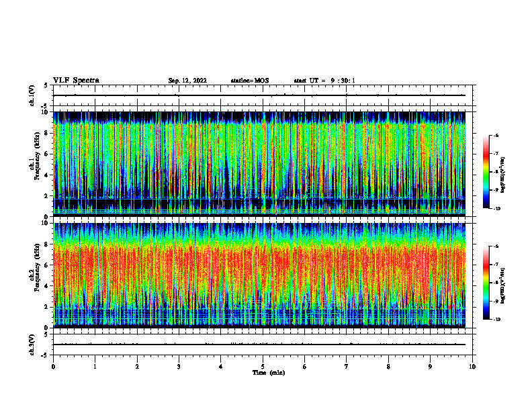Viewport: 532px width, 411px height.
Task: Click the ch.1 voltage waveform trace
Action: click(259, 95)
